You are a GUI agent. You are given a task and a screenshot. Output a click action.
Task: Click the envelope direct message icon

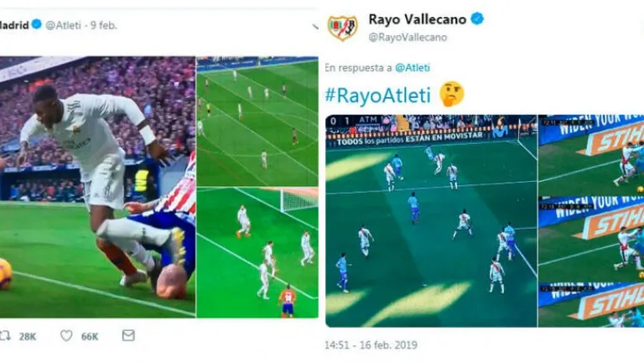pyautogui.click(x=128, y=335)
